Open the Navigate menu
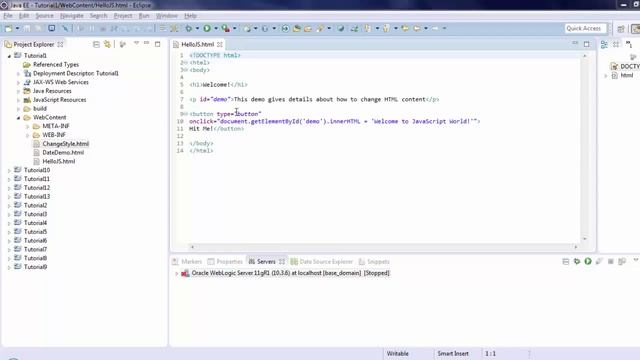 pos(72,16)
